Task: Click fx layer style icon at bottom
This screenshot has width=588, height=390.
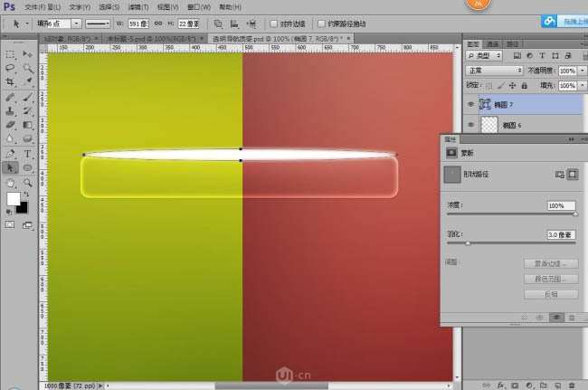Action: [501, 385]
